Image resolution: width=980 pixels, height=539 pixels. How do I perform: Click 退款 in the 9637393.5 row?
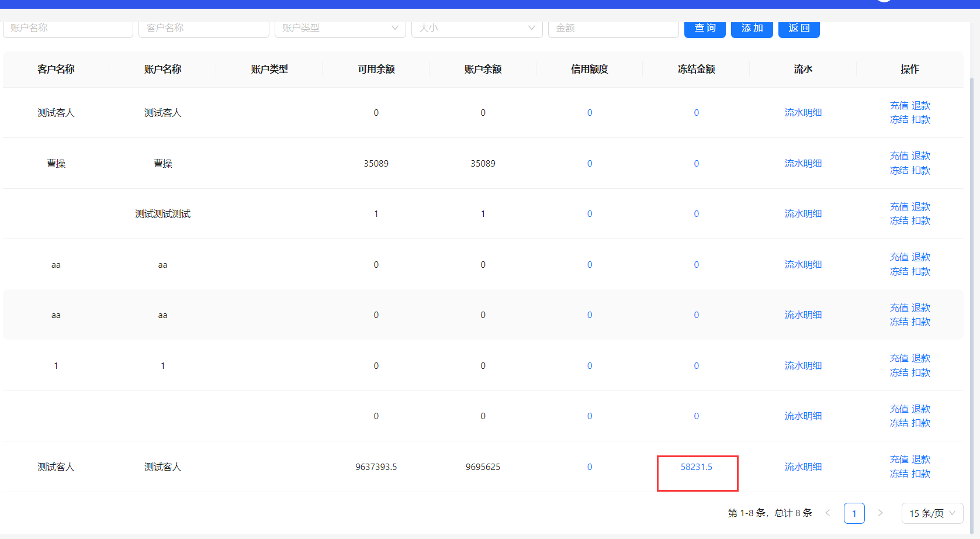[x=921, y=459]
